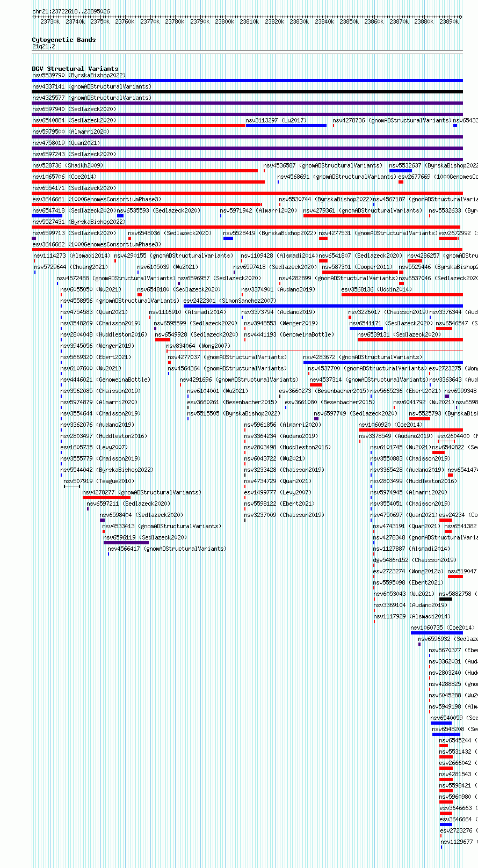Click the red bar under esv3568136 (Uddin2014)
478x868 pixels.
click(402, 295)
